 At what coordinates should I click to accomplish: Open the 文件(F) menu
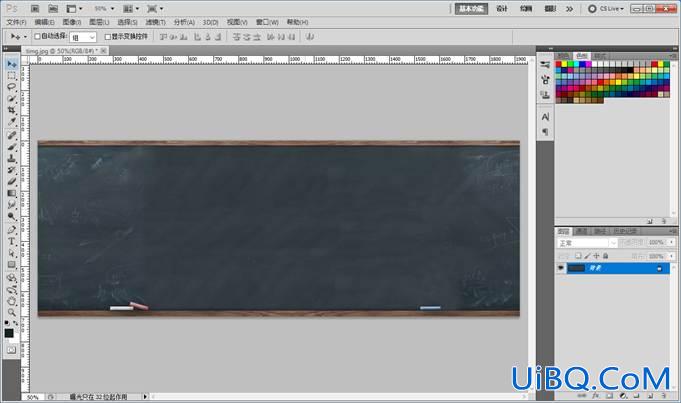tap(17, 22)
